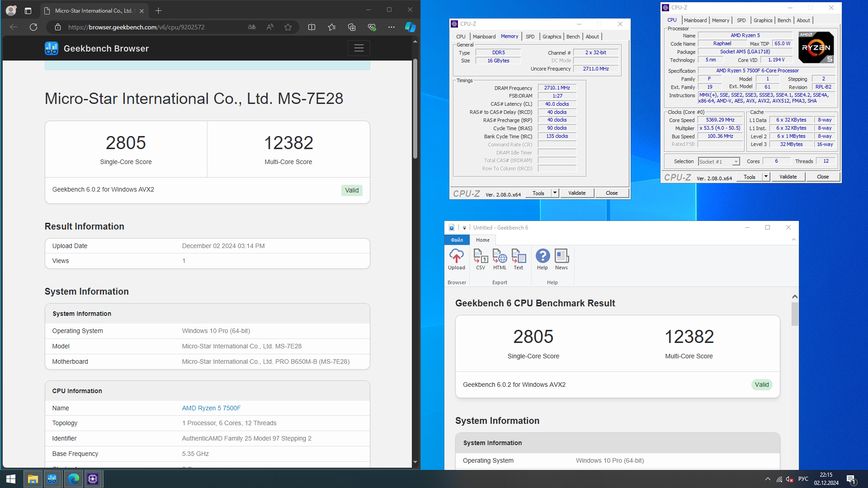Open Microsoft Edge from taskbar

click(73, 479)
